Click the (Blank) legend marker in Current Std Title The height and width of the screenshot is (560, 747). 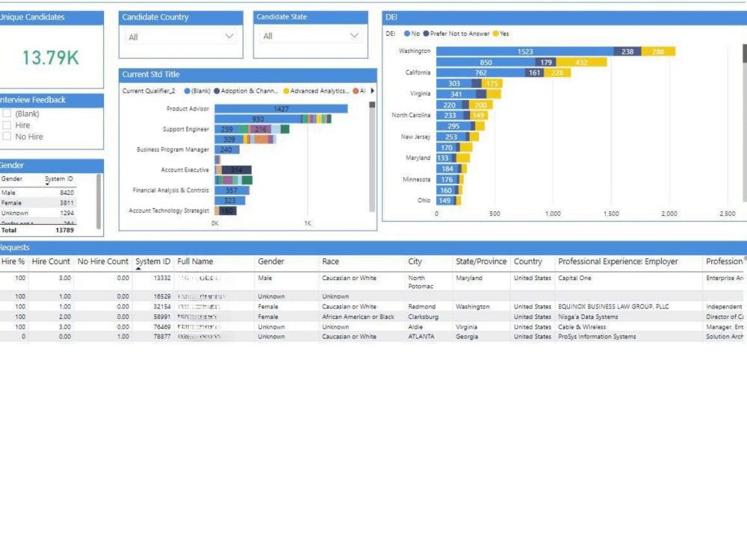186,90
